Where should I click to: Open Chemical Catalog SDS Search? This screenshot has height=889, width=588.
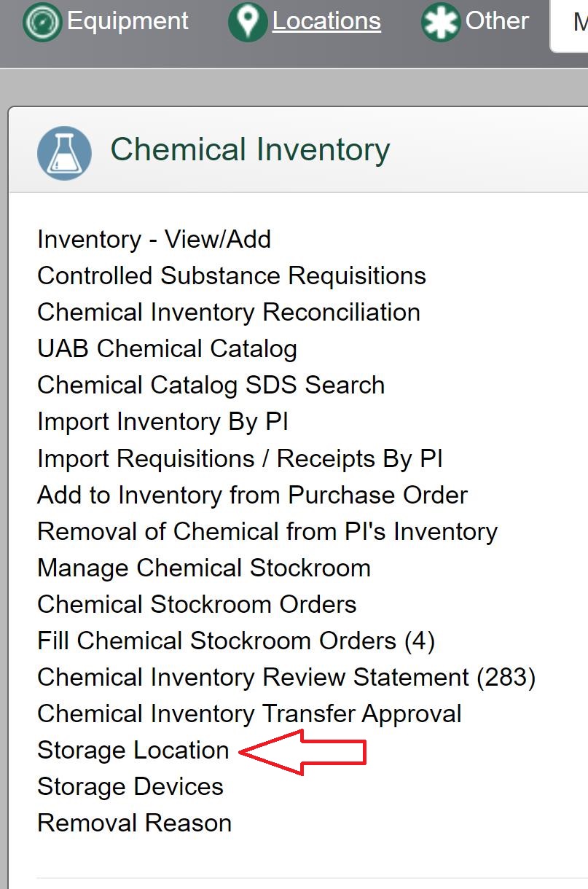click(x=211, y=385)
